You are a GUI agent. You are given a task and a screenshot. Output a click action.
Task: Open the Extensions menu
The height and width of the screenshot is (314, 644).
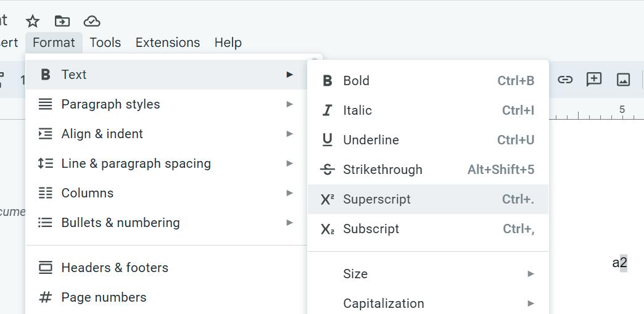point(168,43)
